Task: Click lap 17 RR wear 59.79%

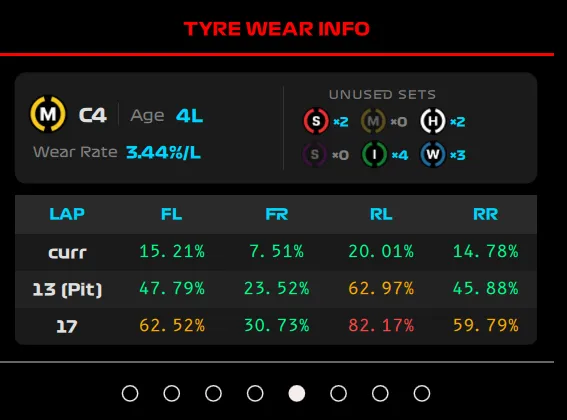Action: pos(486,325)
